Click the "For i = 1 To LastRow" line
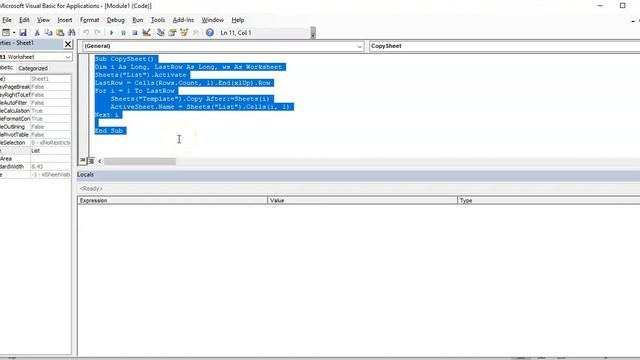 pos(135,91)
